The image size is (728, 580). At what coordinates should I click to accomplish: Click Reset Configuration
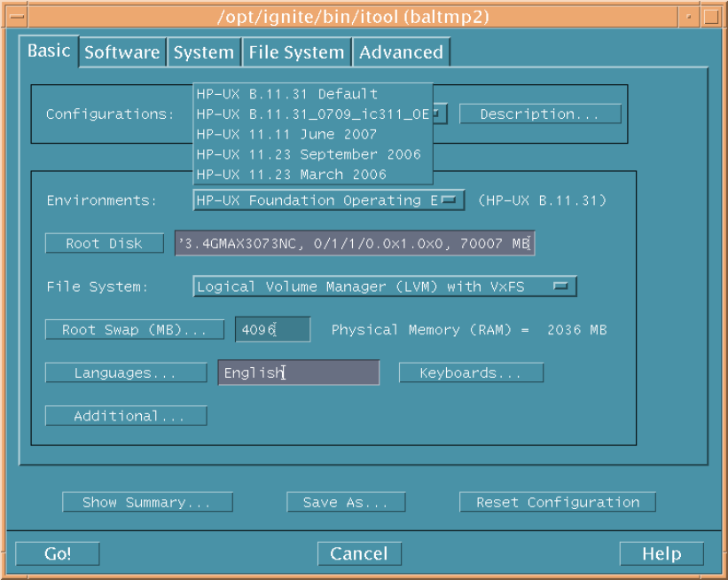tap(558, 502)
